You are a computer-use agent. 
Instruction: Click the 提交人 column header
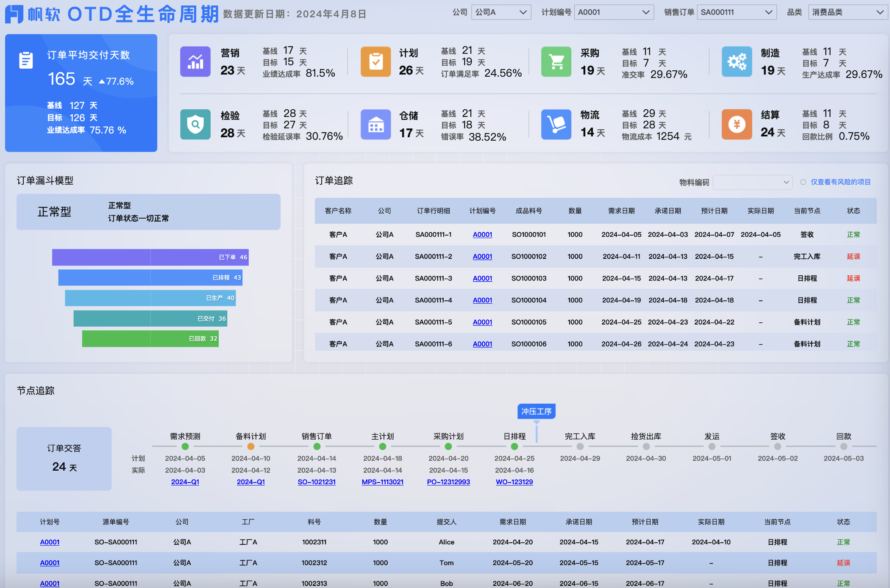point(447,522)
